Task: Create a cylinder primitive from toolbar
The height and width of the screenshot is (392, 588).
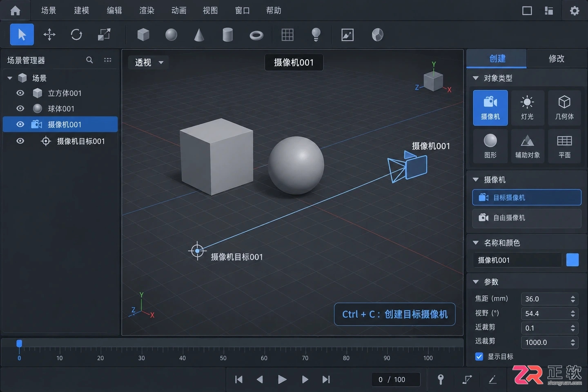Action: tap(228, 35)
